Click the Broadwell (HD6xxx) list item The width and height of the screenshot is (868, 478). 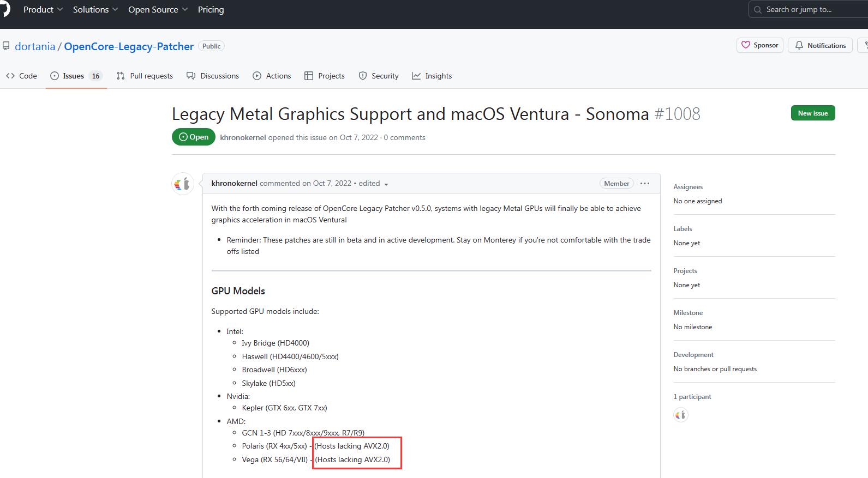[x=274, y=370]
